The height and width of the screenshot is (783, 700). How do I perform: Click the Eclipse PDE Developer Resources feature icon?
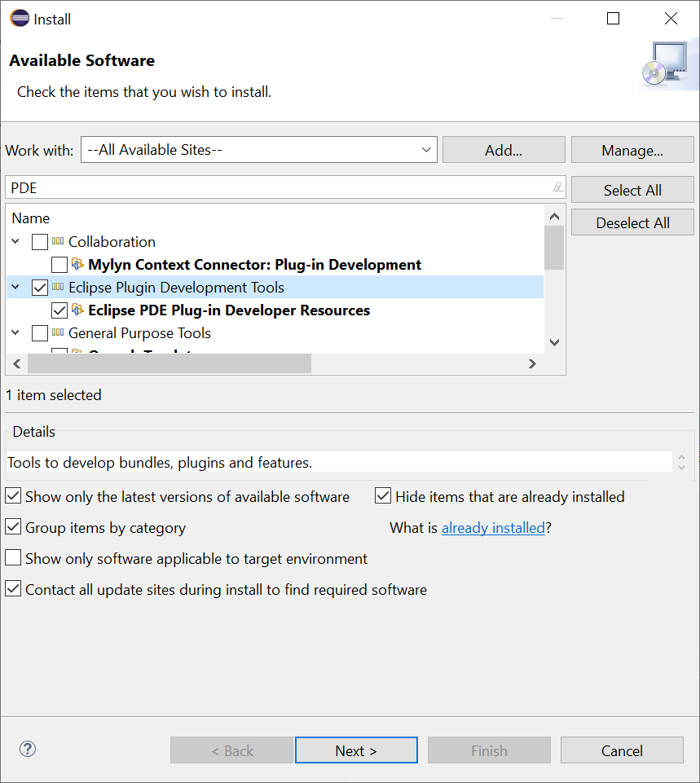(77, 310)
